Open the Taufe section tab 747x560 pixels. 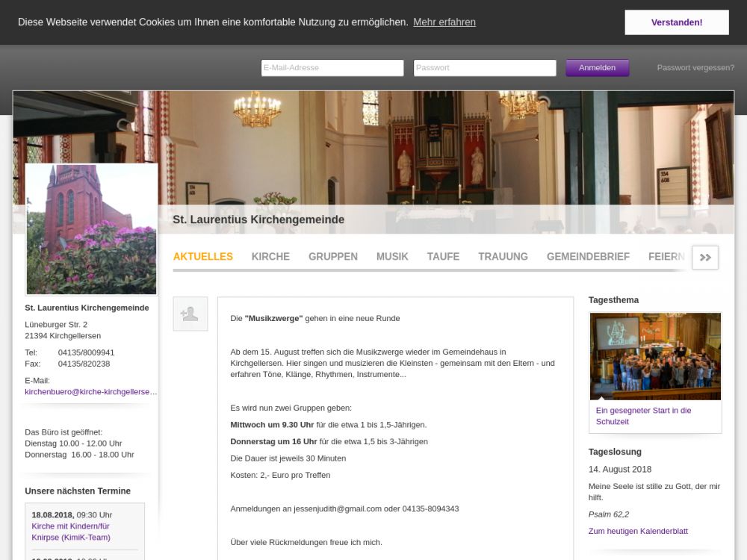pyautogui.click(x=443, y=257)
